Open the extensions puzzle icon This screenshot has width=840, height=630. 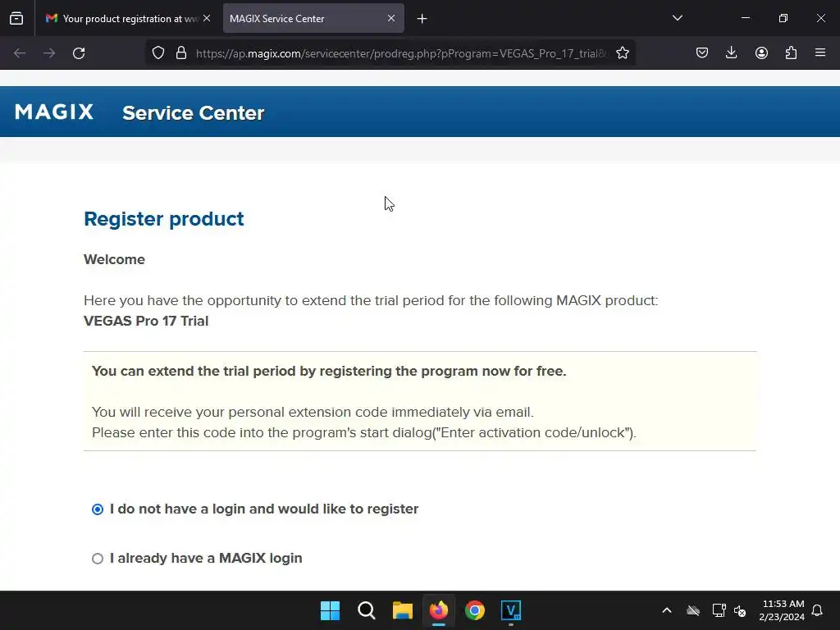click(x=791, y=52)
